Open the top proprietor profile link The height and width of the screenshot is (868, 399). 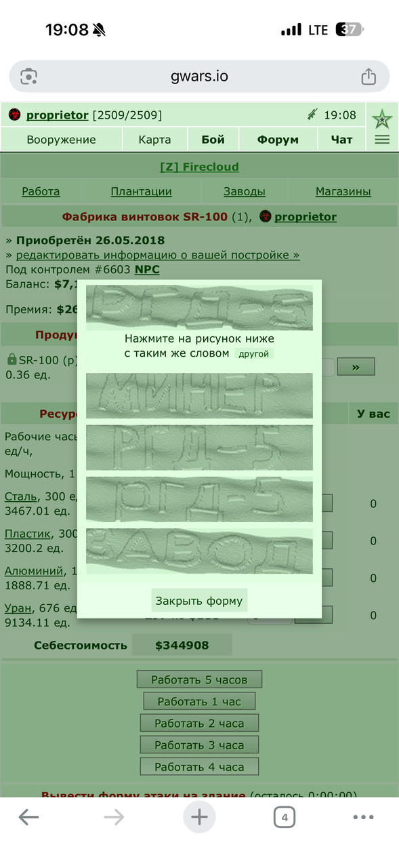58,115
